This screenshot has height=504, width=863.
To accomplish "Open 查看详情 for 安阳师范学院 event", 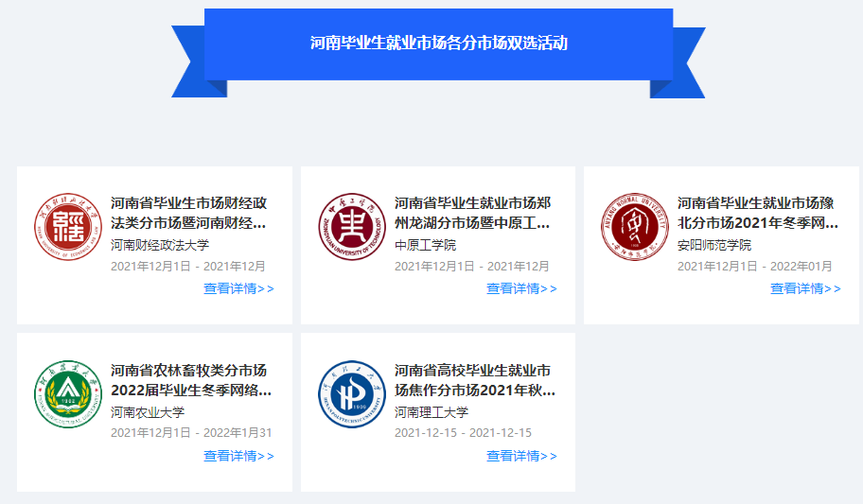I will tap(805, 288).
